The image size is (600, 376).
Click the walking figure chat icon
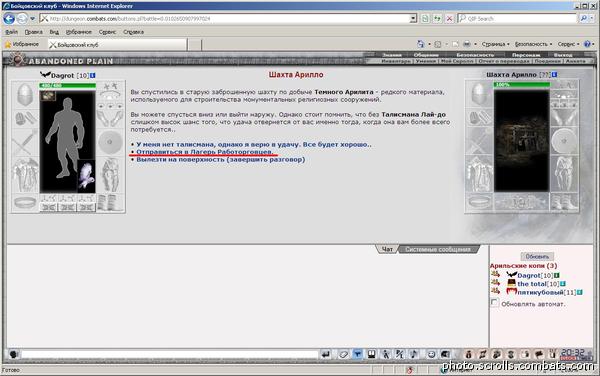click(x=386, y=355)
